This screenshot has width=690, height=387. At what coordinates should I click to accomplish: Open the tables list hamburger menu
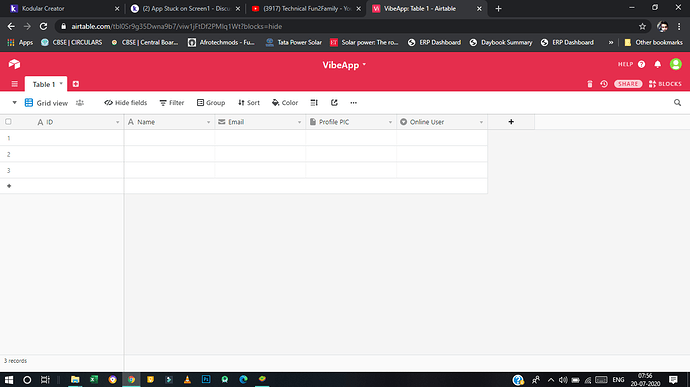point(15,84)
